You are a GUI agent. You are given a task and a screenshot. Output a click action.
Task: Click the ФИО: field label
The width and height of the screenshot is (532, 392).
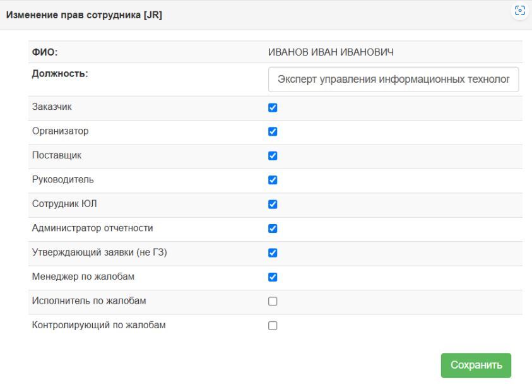coord(45,52)
